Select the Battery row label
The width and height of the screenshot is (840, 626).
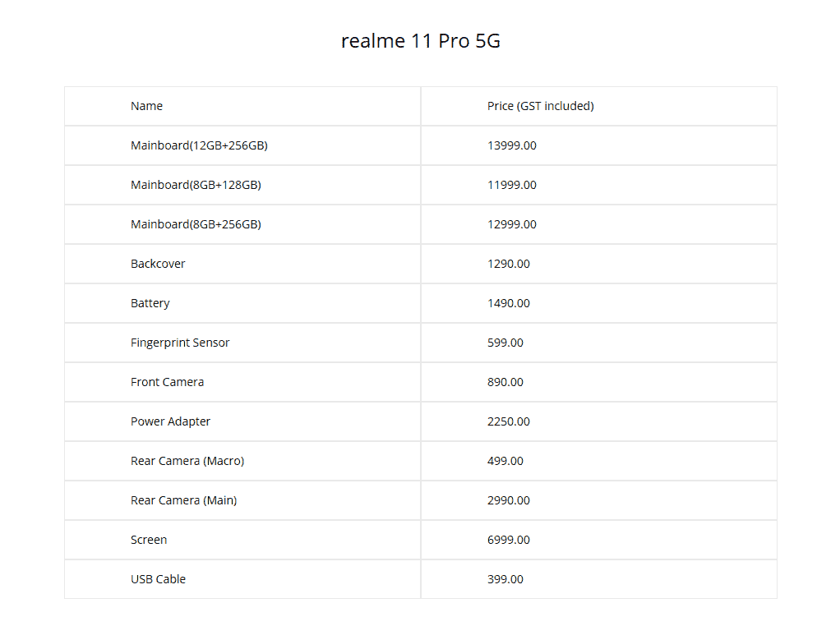pos(150,303)
